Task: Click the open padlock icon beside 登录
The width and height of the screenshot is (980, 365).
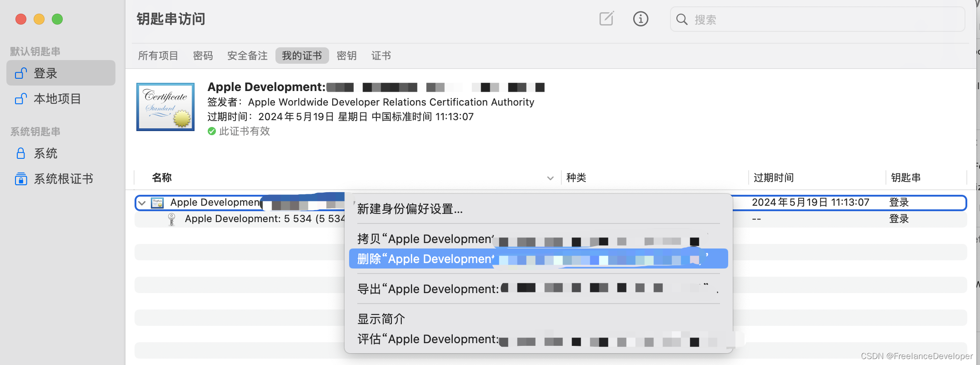Action: click(x=21, y=73)
